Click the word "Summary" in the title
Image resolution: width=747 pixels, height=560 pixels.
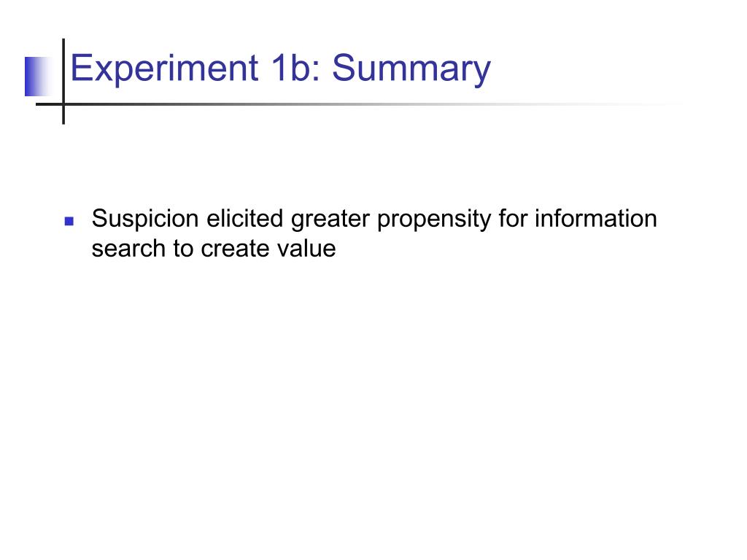coord(411,69)
